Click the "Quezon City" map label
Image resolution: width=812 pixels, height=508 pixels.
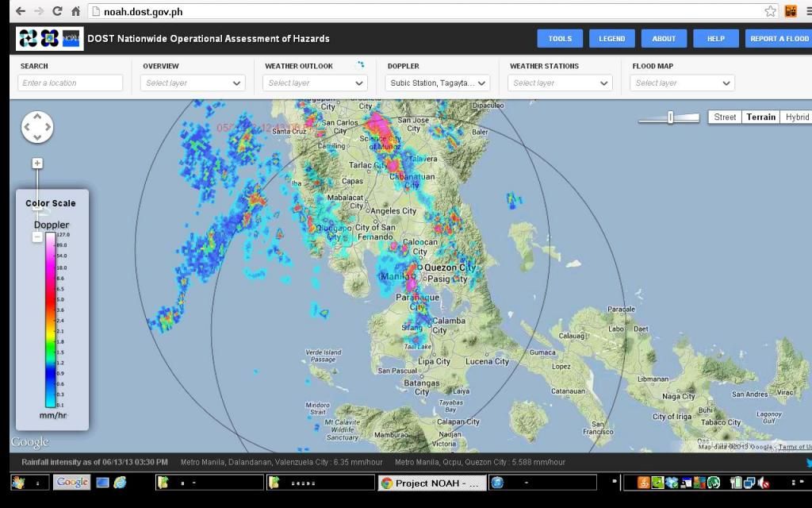(x=450, y=267)
